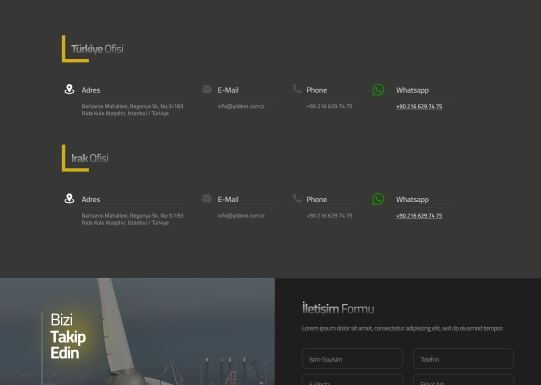Viewport: 541px width, 385px height.
Task: Open Irak Ofisi WhatsApp number link
Action: [419, 216]
